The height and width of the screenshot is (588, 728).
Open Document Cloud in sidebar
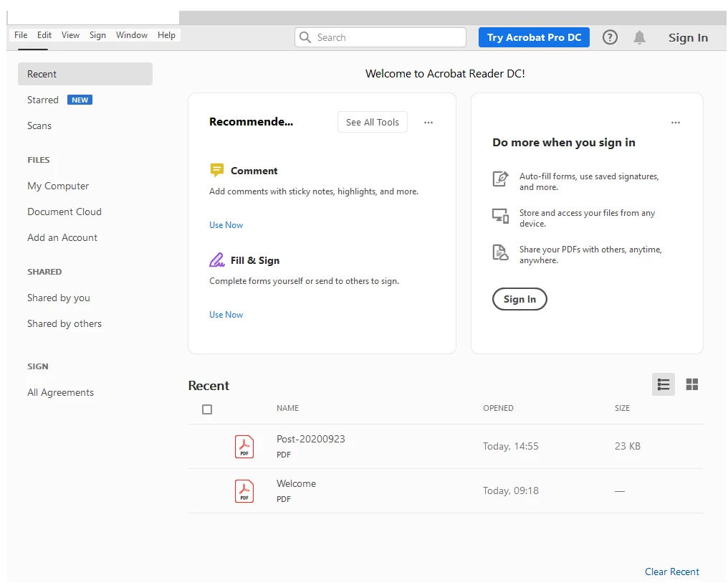(64, 212)
